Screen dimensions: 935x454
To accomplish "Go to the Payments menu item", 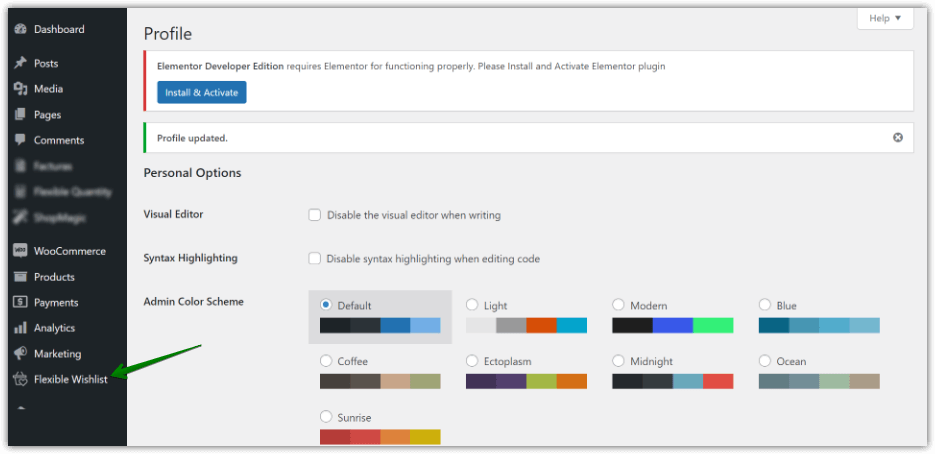I will (55, 302).
